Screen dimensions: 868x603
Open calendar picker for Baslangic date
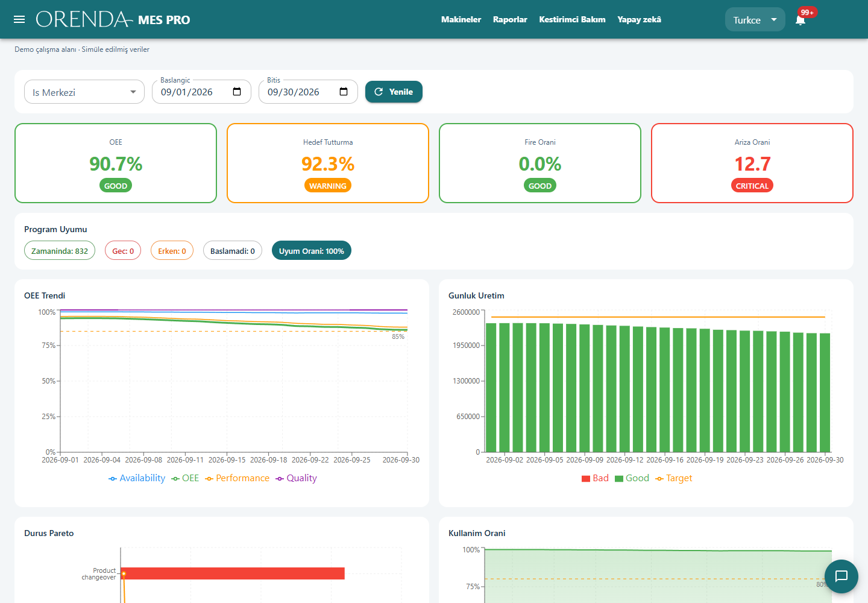click(237, 92)
